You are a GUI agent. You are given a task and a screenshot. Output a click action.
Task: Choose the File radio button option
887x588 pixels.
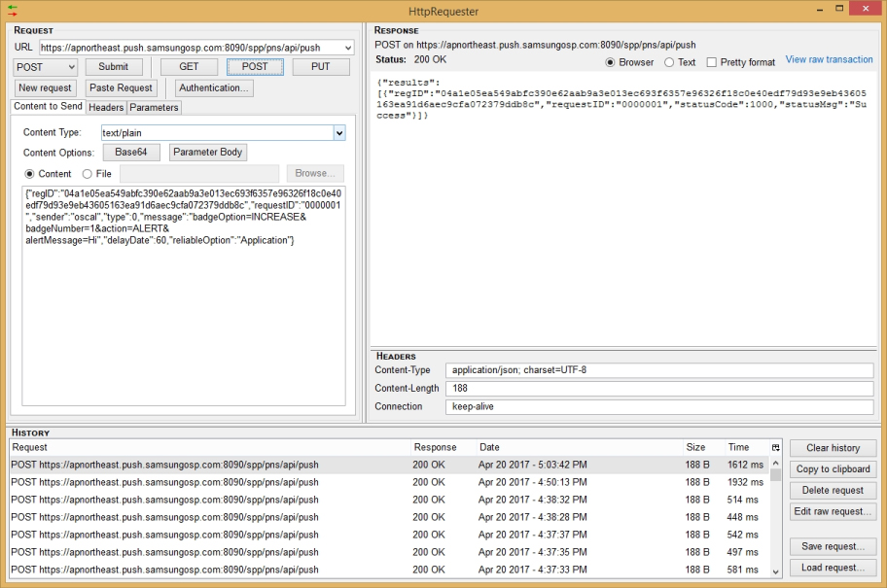(88, 174)
